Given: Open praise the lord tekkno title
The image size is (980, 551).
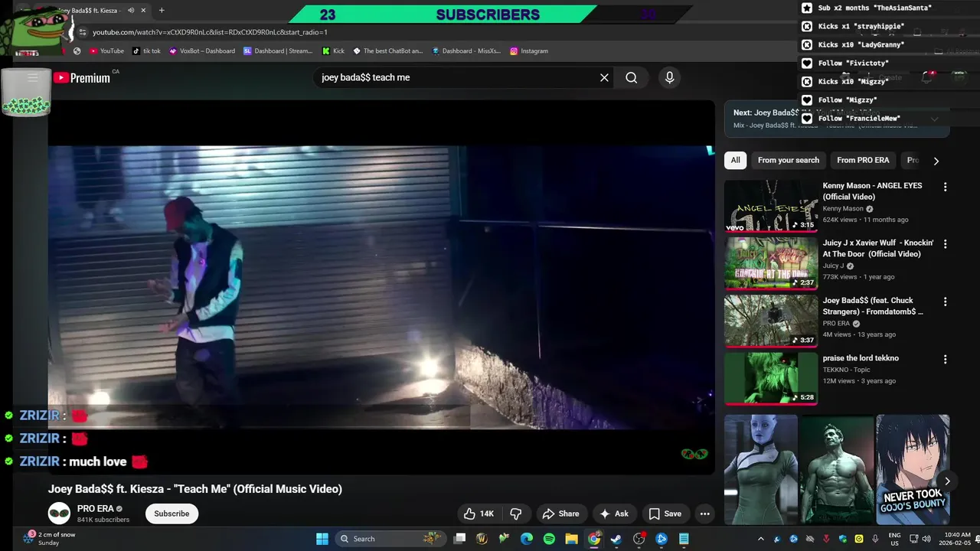Looking at the screenshot, I should click(861, 358).
